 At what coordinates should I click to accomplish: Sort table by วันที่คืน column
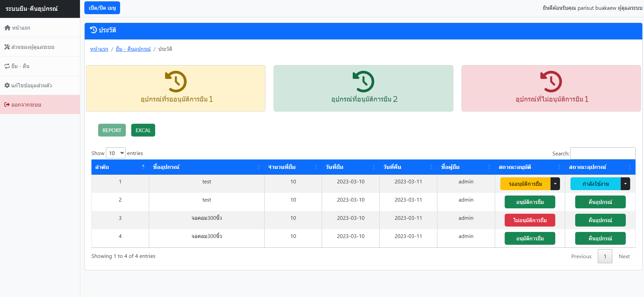click(x=409, y=167)
